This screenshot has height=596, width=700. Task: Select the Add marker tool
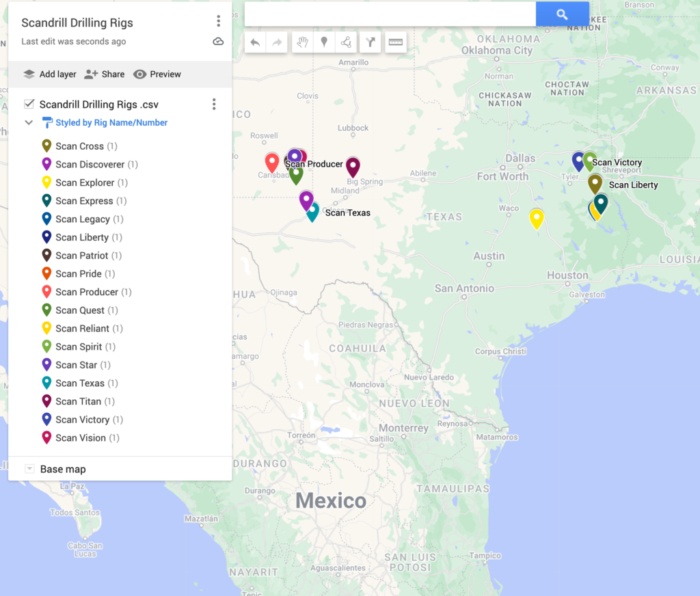pyautogui.click(x=325, y=42)
